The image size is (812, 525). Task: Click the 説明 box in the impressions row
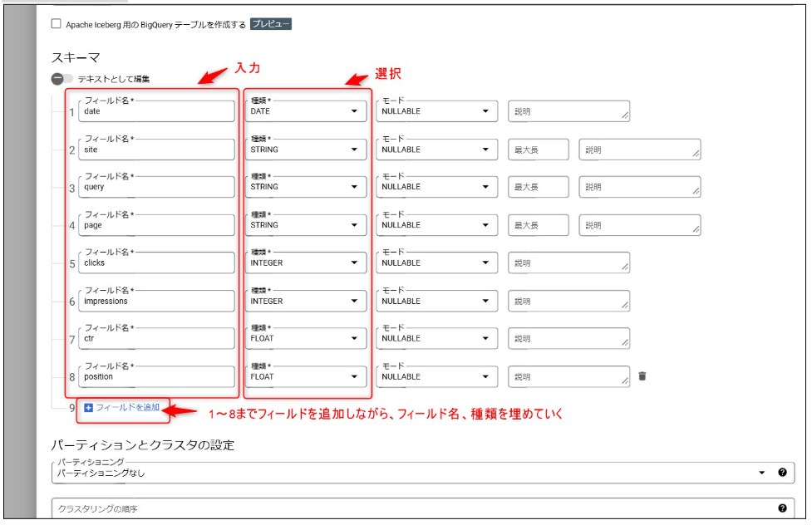tap(568, 302)
